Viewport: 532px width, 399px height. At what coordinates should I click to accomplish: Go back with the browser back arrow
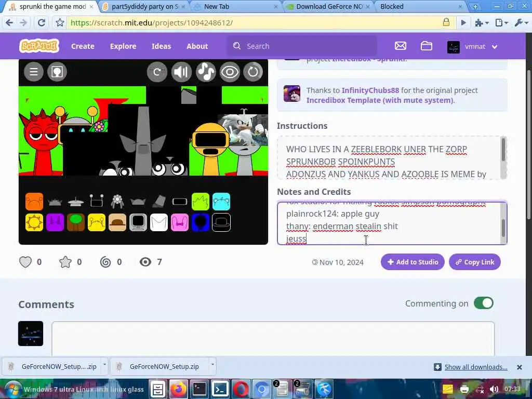click(9, 23)
